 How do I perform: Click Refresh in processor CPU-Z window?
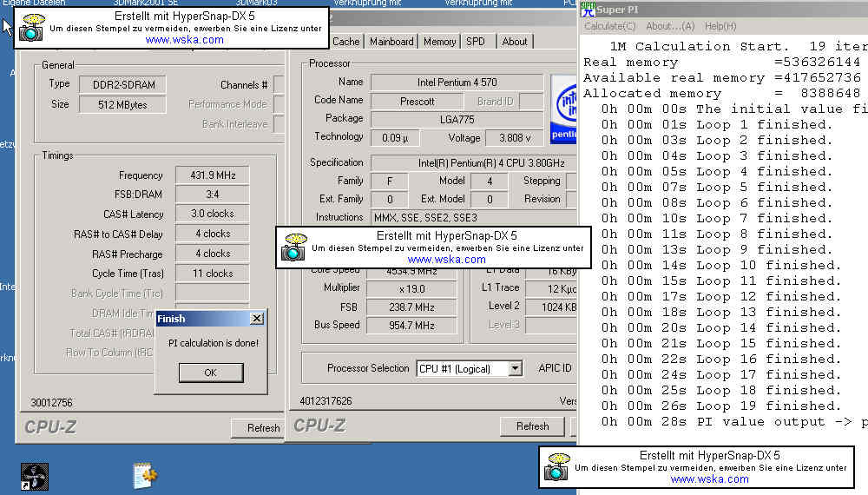[533, 426]
